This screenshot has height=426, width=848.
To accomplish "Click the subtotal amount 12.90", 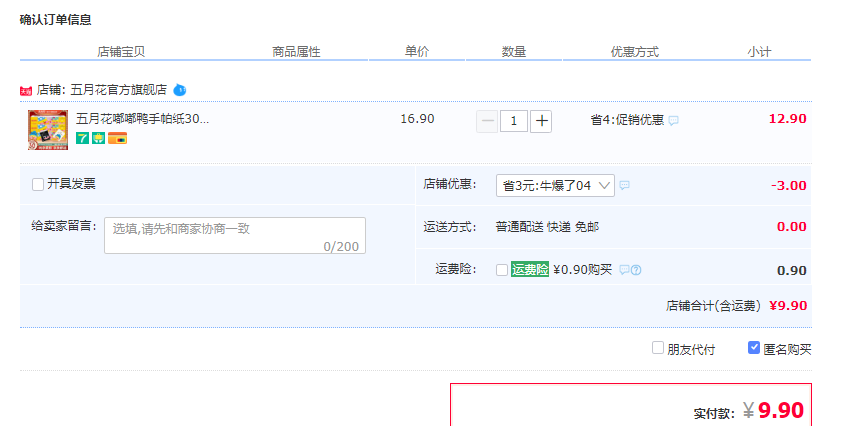I will tap(787, 119).
